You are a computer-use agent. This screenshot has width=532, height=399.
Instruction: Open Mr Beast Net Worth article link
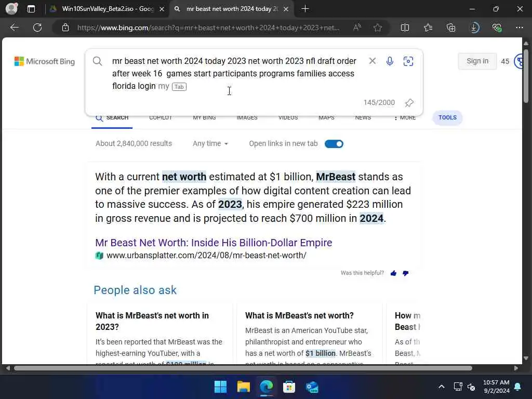click(x=214, y=243)
